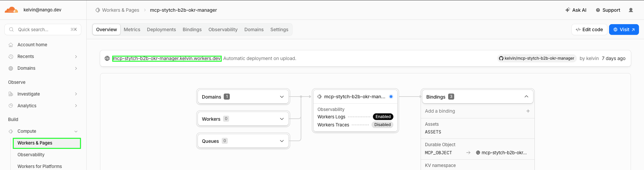
Task: Switch to the Overview tab
Action: pyautogui.click(x=106, y=30)
